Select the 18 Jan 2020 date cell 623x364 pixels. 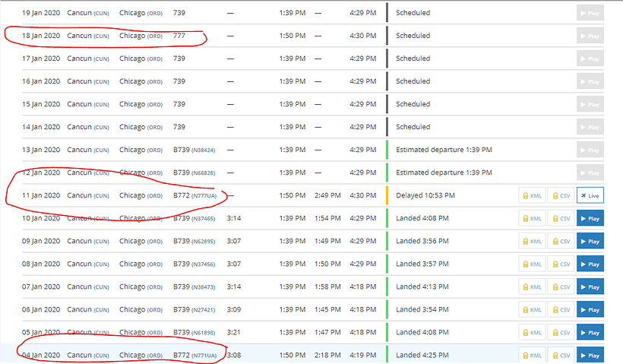coord(41,36)
